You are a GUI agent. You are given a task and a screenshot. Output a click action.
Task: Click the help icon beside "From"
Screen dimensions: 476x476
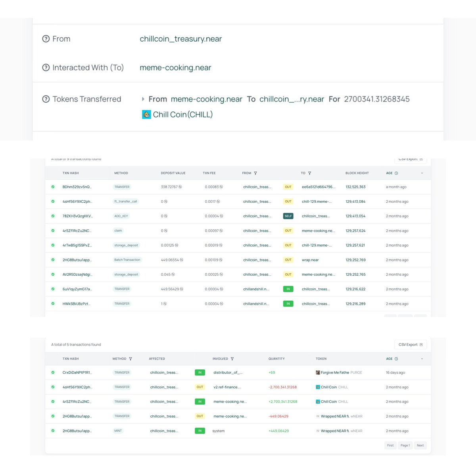[46, 38]
